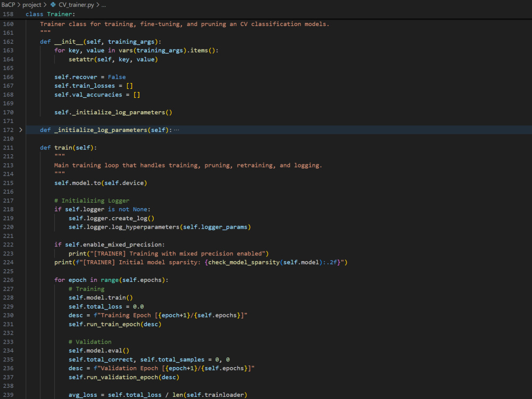Click the Trainer class docstring text
532x399 pixels.
[185, 24]
